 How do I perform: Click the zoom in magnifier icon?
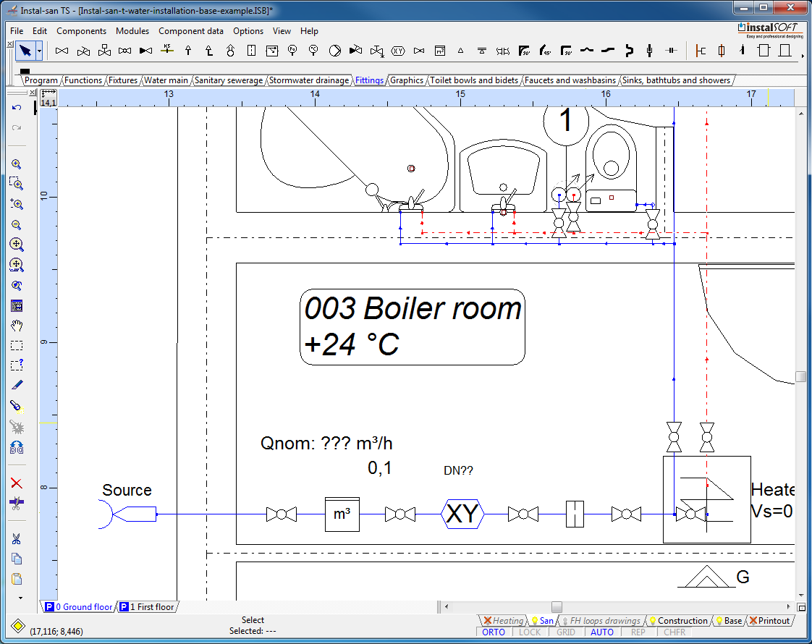[17, 164]
